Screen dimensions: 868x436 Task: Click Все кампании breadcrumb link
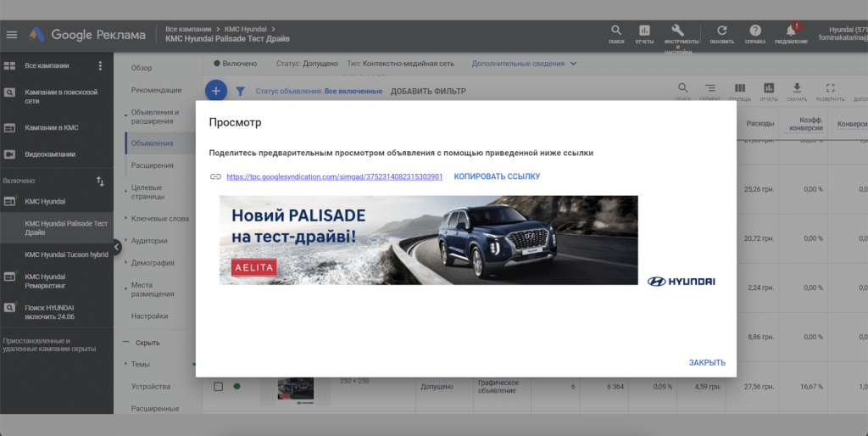pos(188,29)
